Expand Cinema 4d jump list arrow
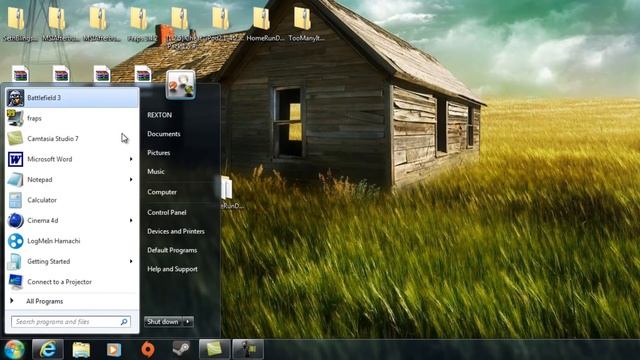Screen dimensions: 640x360 [x=131, y=220]
